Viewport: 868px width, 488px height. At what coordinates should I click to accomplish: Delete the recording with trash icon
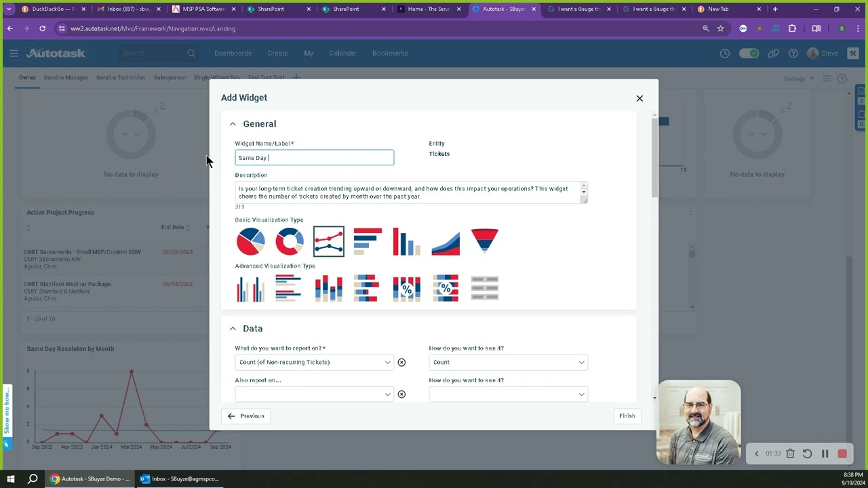pyautogui.click(x=790, y=453)
